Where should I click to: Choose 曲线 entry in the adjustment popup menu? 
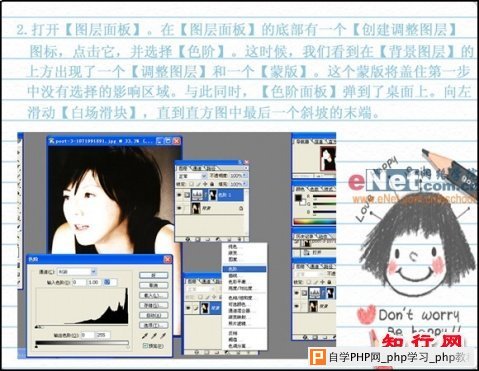(233, 275)
